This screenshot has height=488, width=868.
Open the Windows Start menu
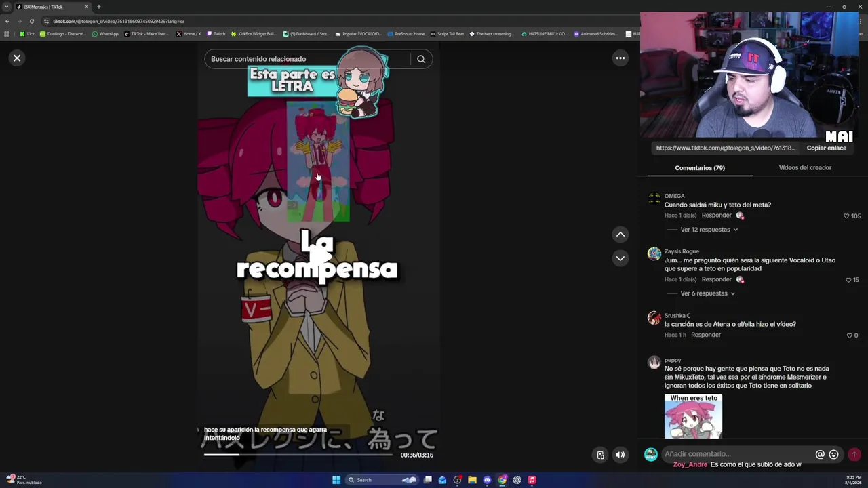(x=336, y=480)
